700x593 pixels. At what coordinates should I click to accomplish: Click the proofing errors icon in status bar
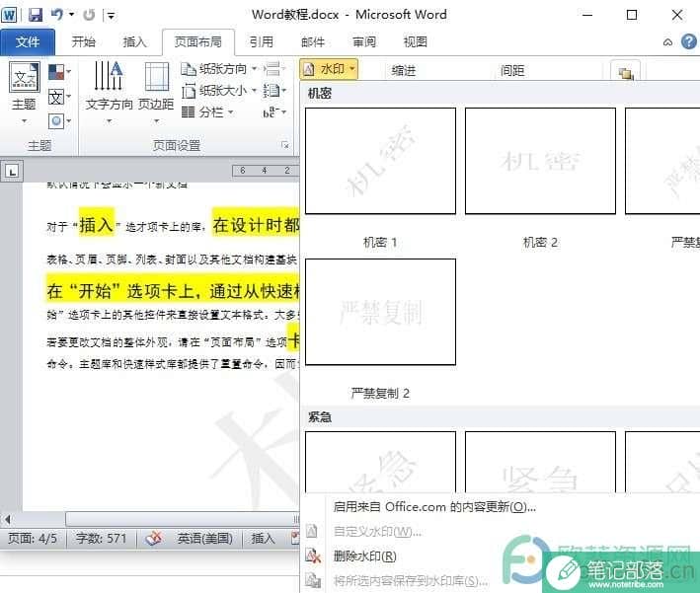pyautogui.click(x=154, y=539)
